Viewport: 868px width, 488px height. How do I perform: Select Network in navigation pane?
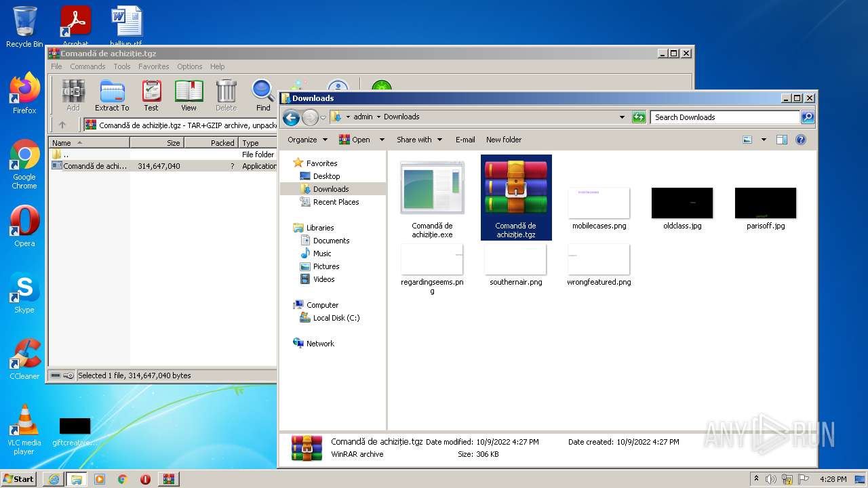(314, 344)
